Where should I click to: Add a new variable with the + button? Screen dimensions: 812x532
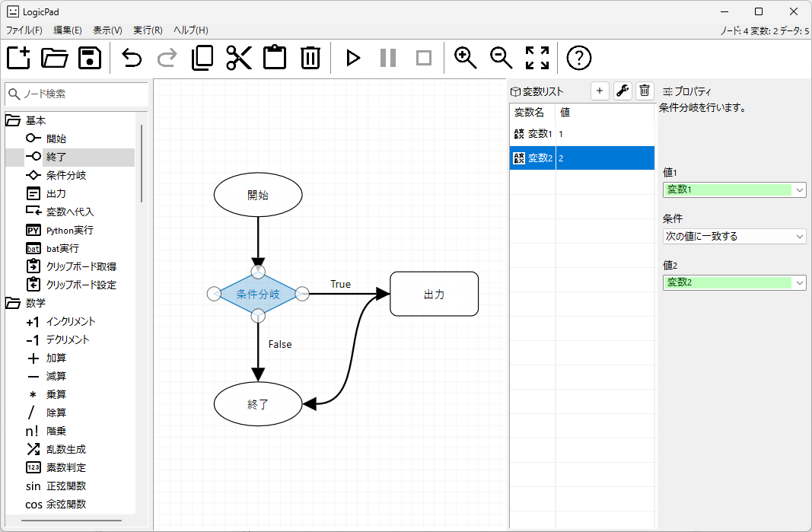point(600,91)
